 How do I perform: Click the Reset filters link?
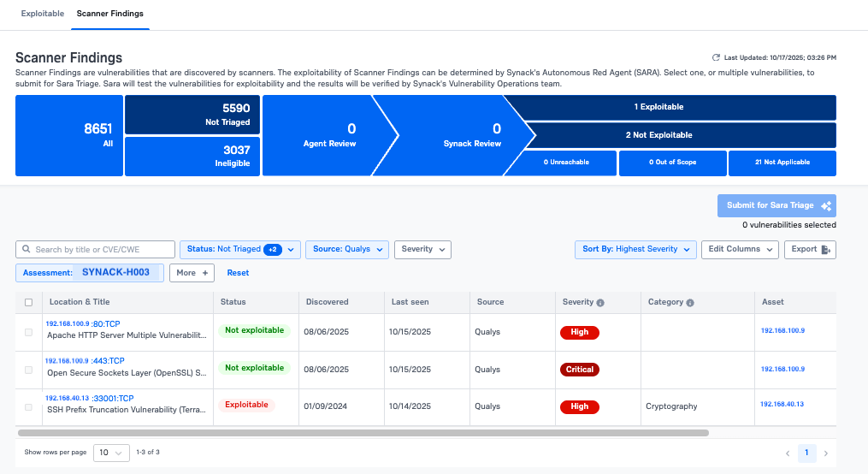coord(238,273)
